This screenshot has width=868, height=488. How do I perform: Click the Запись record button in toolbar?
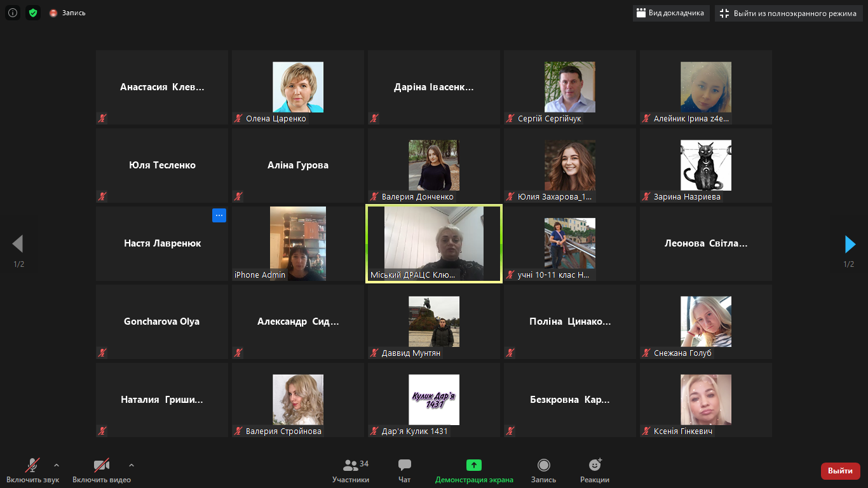(543, 471)
